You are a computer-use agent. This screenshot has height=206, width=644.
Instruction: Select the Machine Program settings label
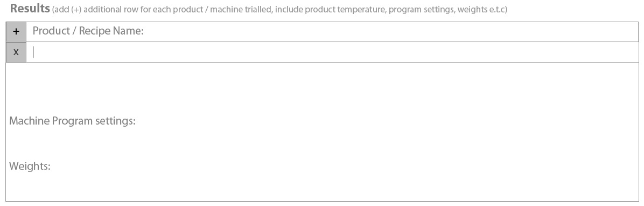point(72,121)
